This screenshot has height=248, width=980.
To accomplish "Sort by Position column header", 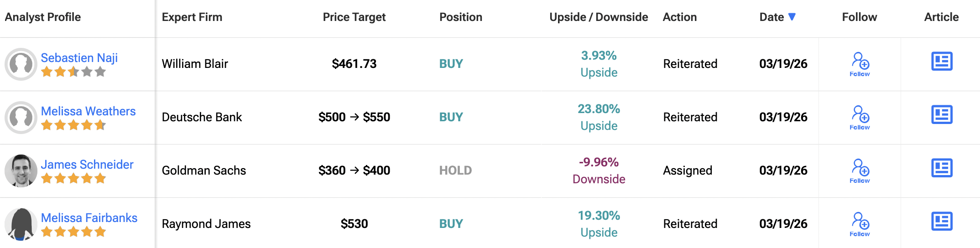I will pyautogui.click(x=460, y=17).
